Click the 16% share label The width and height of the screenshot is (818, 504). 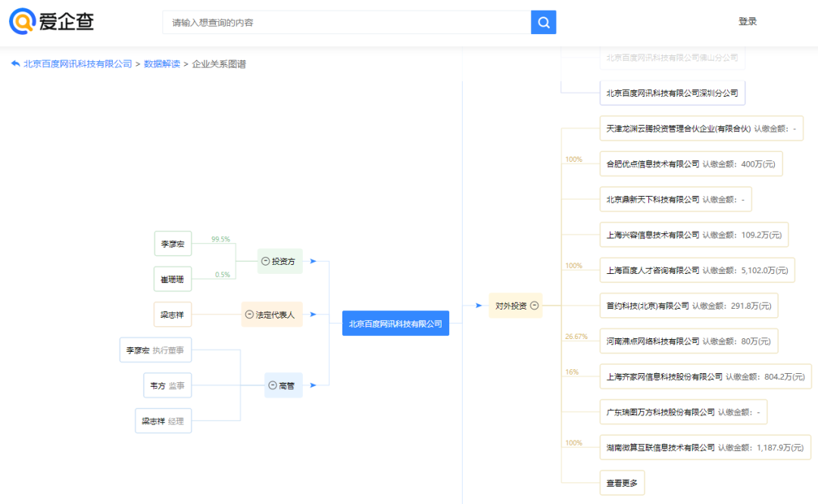(572, 372)
